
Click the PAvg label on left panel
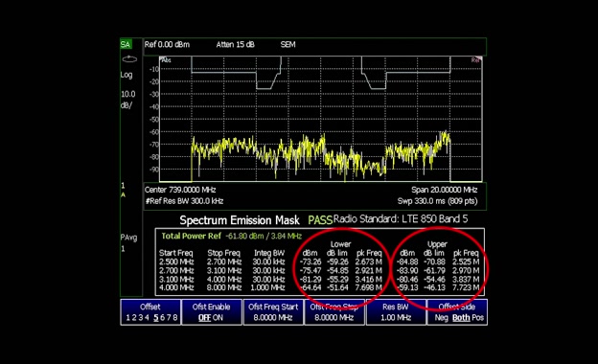point(128,238)
